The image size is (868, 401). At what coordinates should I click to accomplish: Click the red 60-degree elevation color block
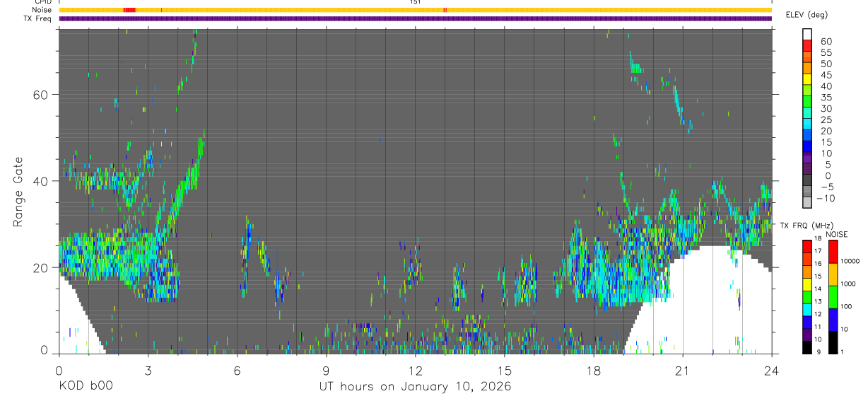[x=807, y=45]
